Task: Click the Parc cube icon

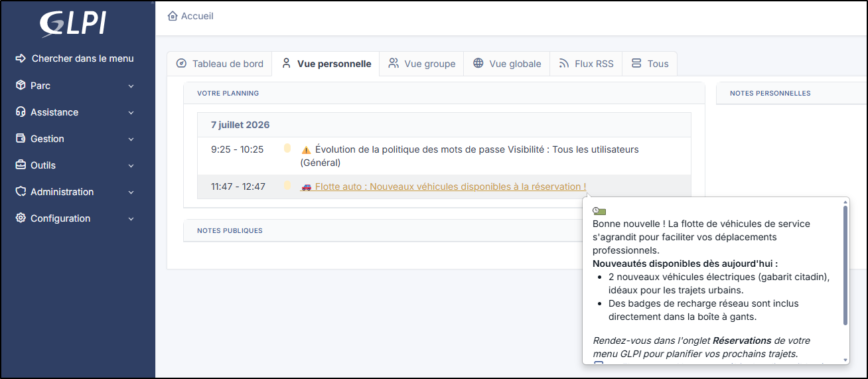Action: point(21,86)
